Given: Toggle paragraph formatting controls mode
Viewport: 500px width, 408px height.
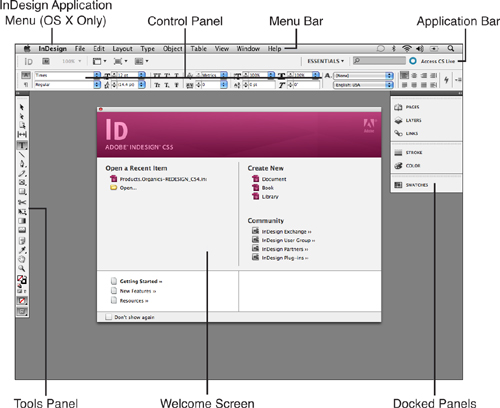Looking at the screenshot, I should pyautogui.click(x=26, y=85).
